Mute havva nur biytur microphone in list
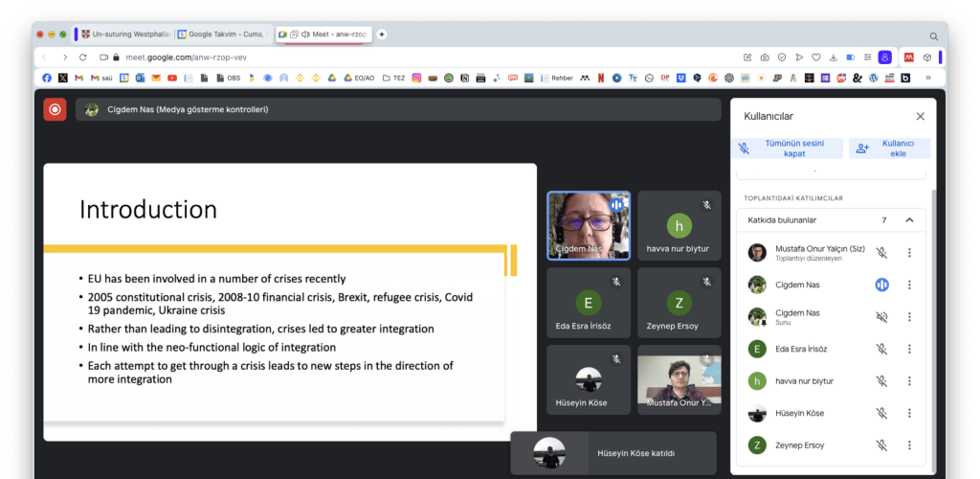 (x=881, y=381)
